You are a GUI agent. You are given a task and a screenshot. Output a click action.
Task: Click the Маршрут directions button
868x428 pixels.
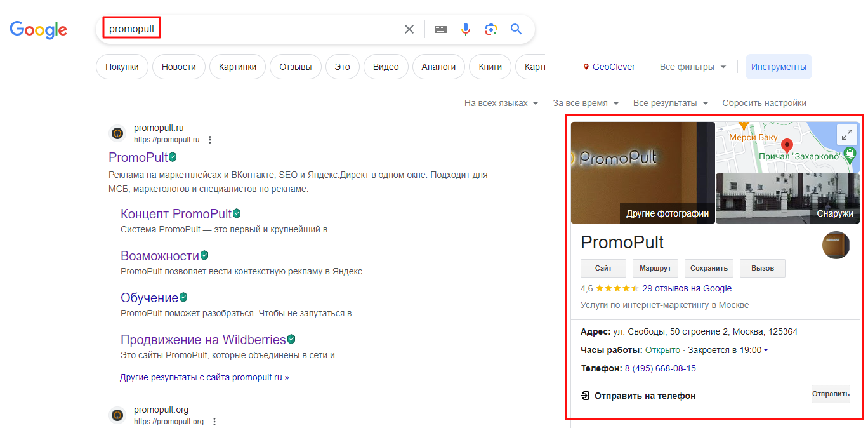click(655, 268)
